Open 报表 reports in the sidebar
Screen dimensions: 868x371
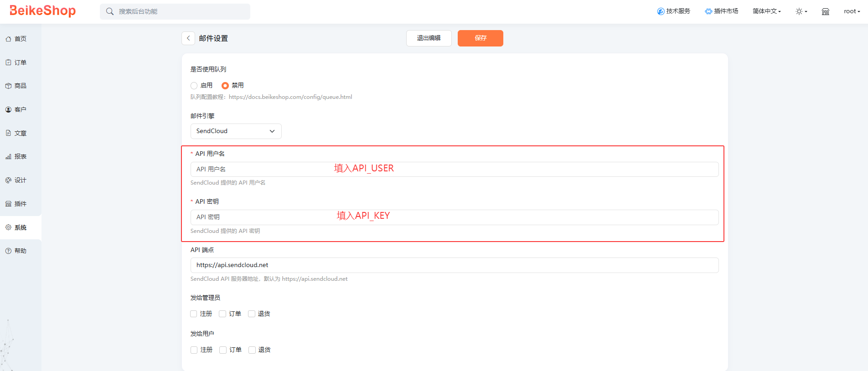[x=21, y=156]
